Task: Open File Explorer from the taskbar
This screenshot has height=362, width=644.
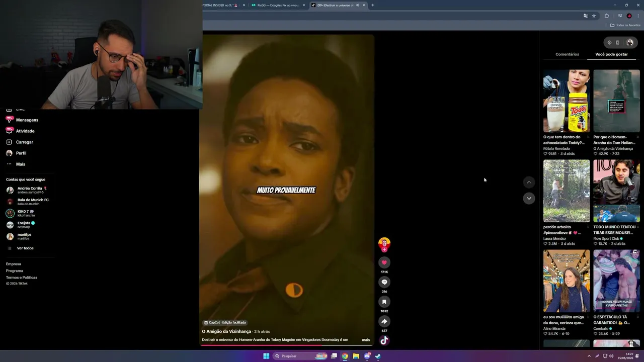Action: coord(356,356)
